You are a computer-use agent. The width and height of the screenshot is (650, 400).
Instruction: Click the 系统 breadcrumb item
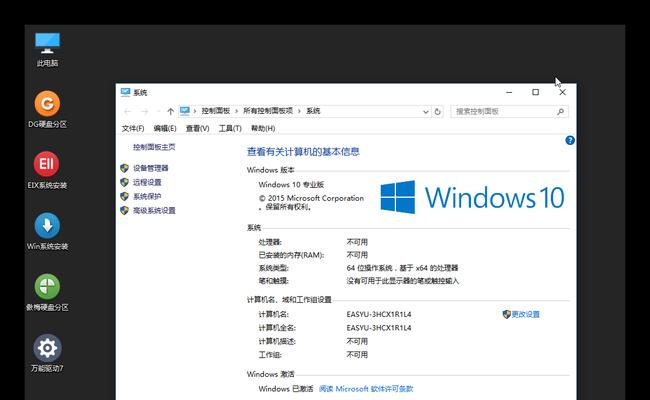pos(313,111)
